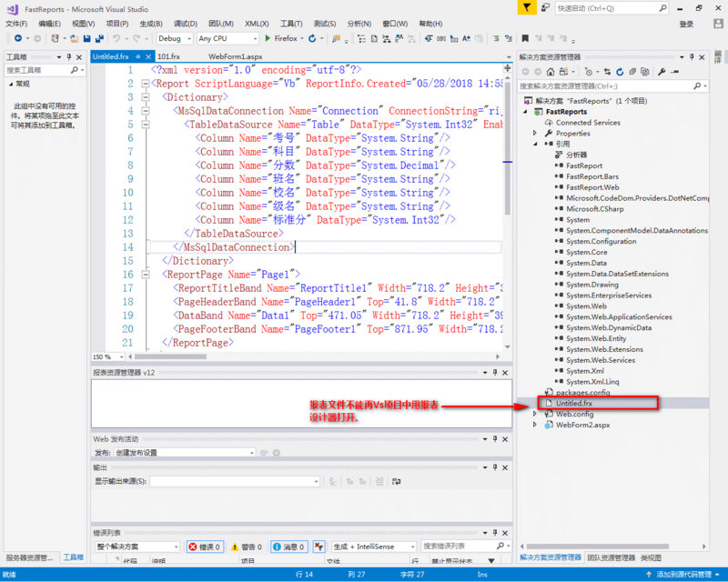Click the Save All toolbar icon
This screenshot has height=582, width=728.
pyautogui.click(x=99, y=38)
